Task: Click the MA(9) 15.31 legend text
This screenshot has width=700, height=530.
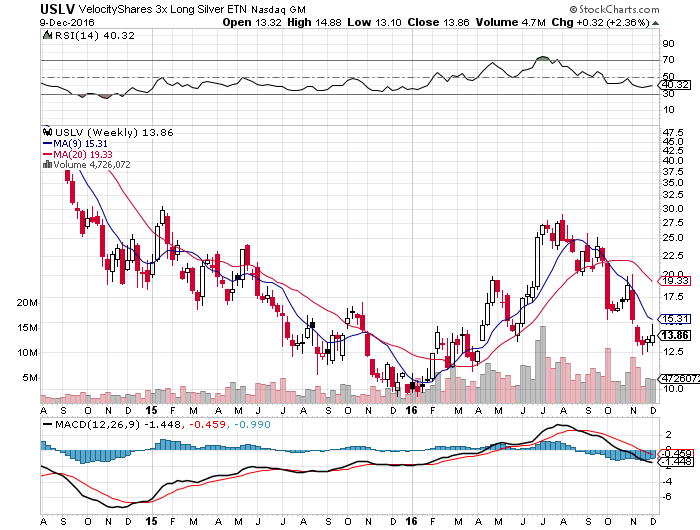Action: tap(80, 144)
